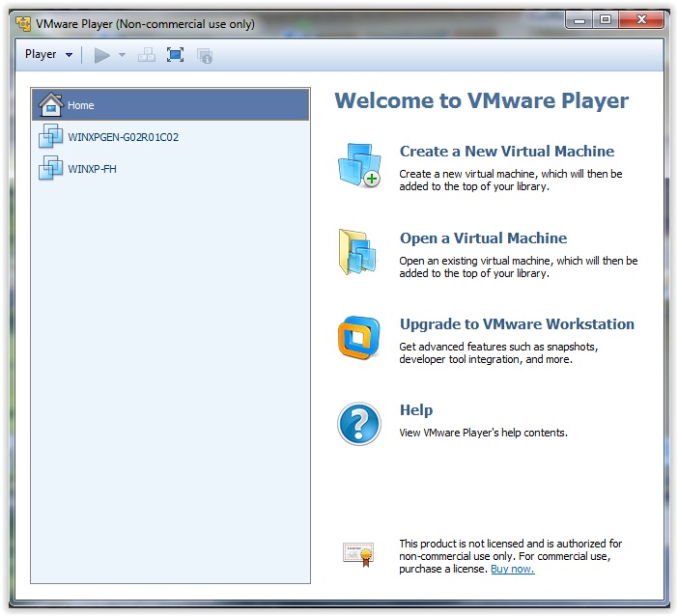Click the Upgrade to VMware Workstation icon
Image resolution: width=678 pixels, height=616 pixels.
coord(358,338)
